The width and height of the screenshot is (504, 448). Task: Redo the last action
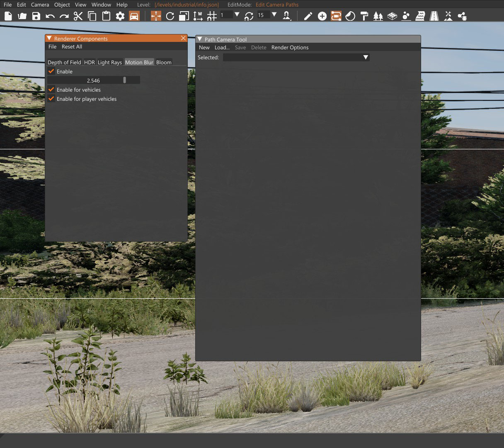pyautogui.click(x=64, y=16)
